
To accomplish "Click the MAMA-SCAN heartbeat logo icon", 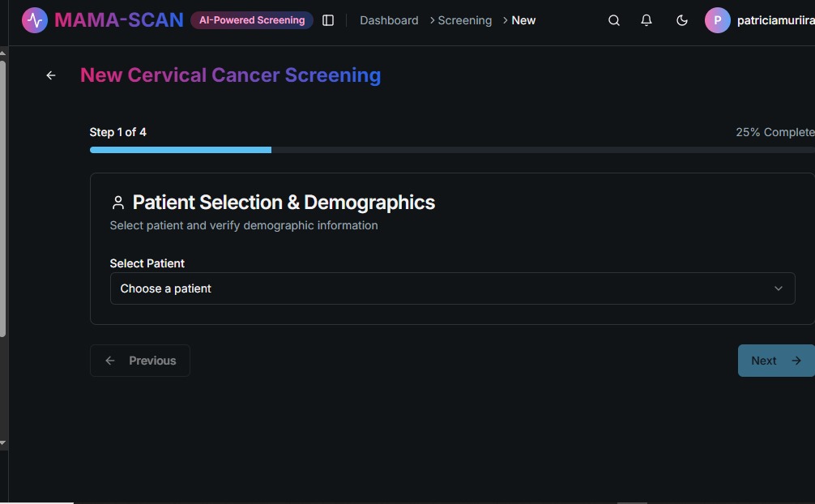I will [35, 20].
